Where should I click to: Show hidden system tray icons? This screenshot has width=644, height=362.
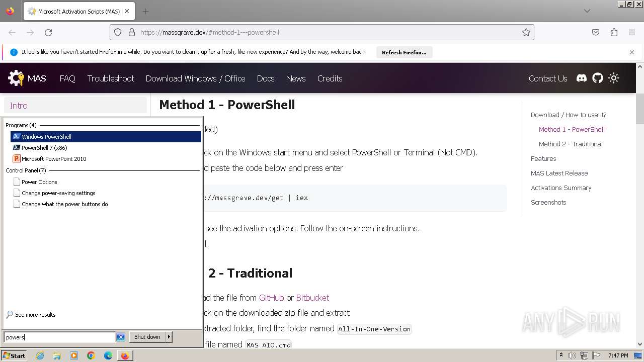click(561, 355)
